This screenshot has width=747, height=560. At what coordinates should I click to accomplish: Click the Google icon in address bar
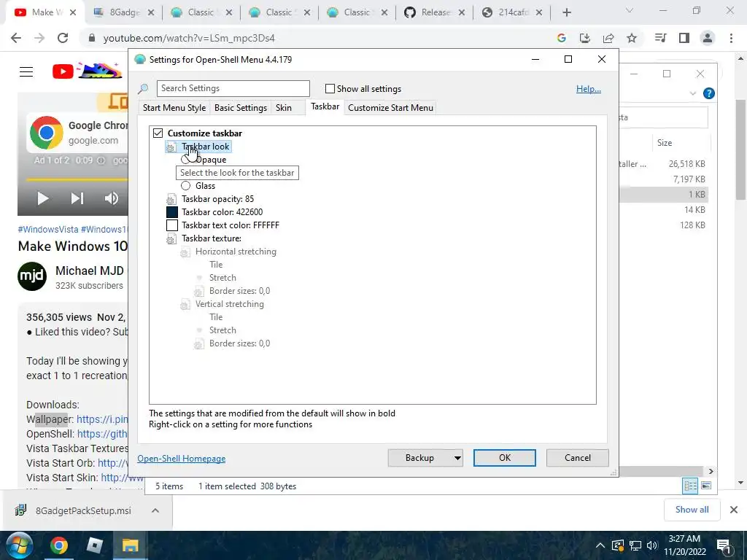click(x=561, y=38)
